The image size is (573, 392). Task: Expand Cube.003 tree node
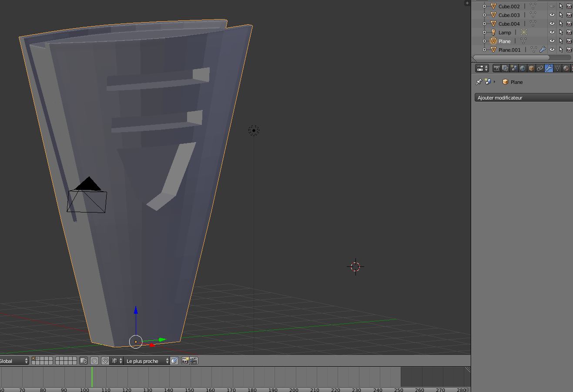484,15
